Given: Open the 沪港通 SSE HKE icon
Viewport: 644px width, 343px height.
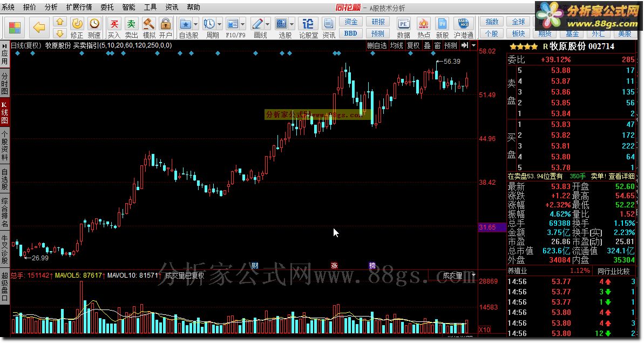Looking at the screenshot, I should click(x=463, y=23).
